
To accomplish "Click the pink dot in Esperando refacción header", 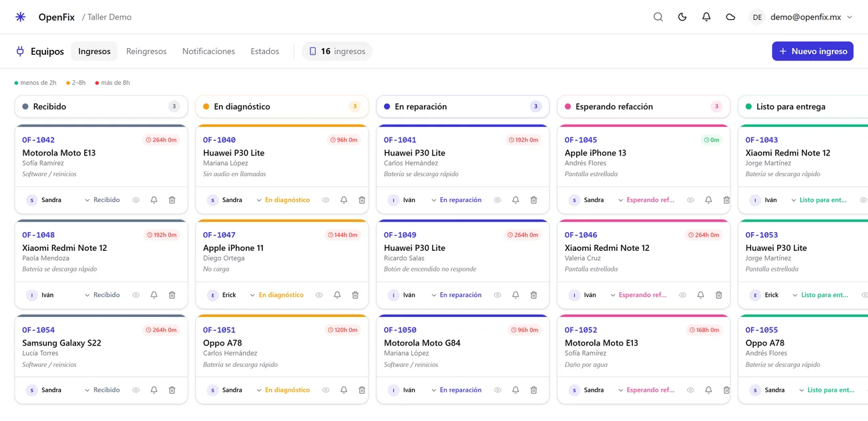I will (568, 107).
